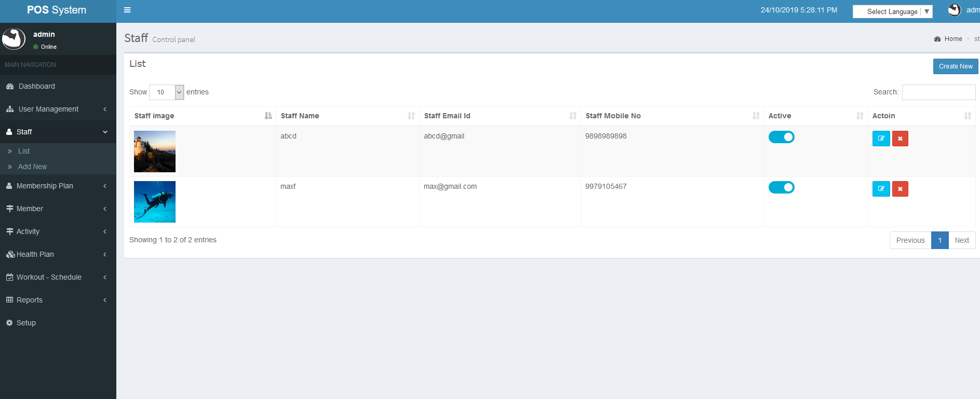Click the scuba diver staff image thumbnail
Viewport: 980px width, 399px height.
tap(155, 202)
